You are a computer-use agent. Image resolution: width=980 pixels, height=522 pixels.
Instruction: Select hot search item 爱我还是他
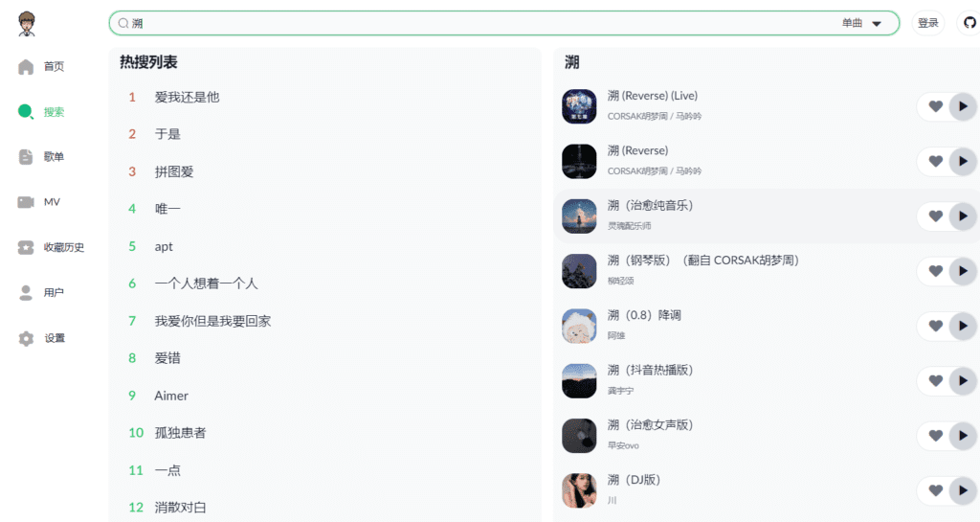(187, 97)
